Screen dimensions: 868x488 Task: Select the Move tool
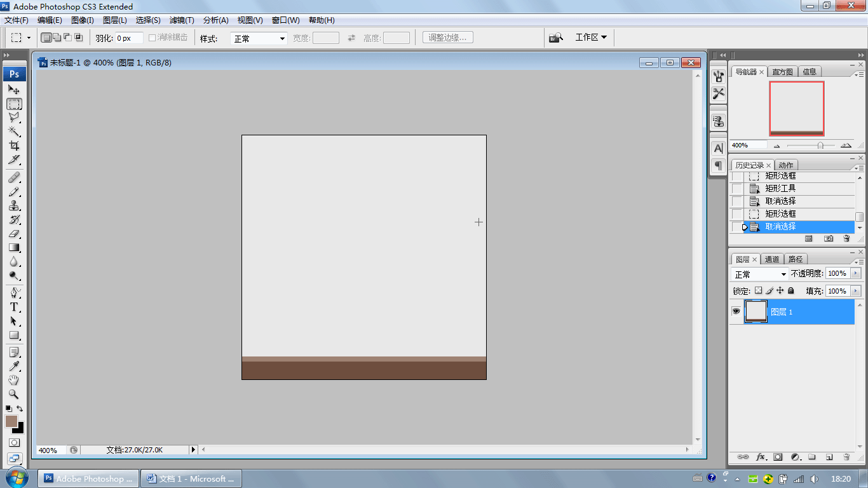click(x=14, y=90)
